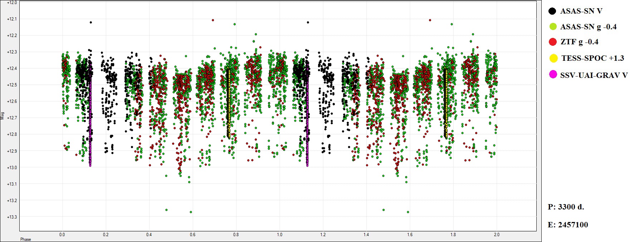Select the ASAS-SN V legend label
The height and width of the screenshot is (242, 644).
(x=581, y=11)
